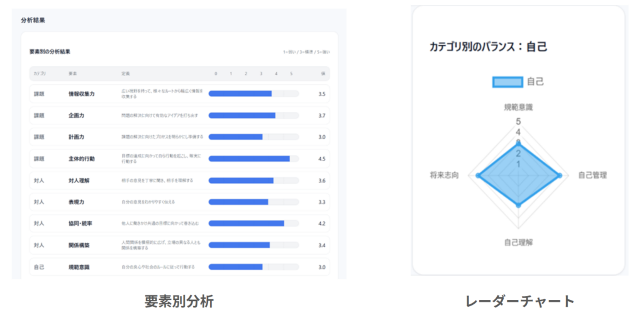The height and width of the screenshot is (320, 644).
Task: Click the 要素 column header
Action: click(x=73, y=74)
